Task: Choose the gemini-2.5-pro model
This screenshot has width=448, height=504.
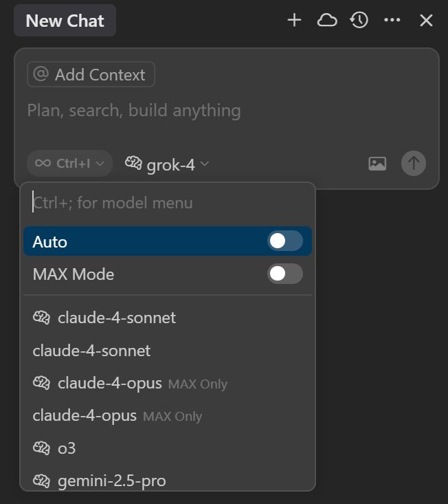Action: click(168, 481)
